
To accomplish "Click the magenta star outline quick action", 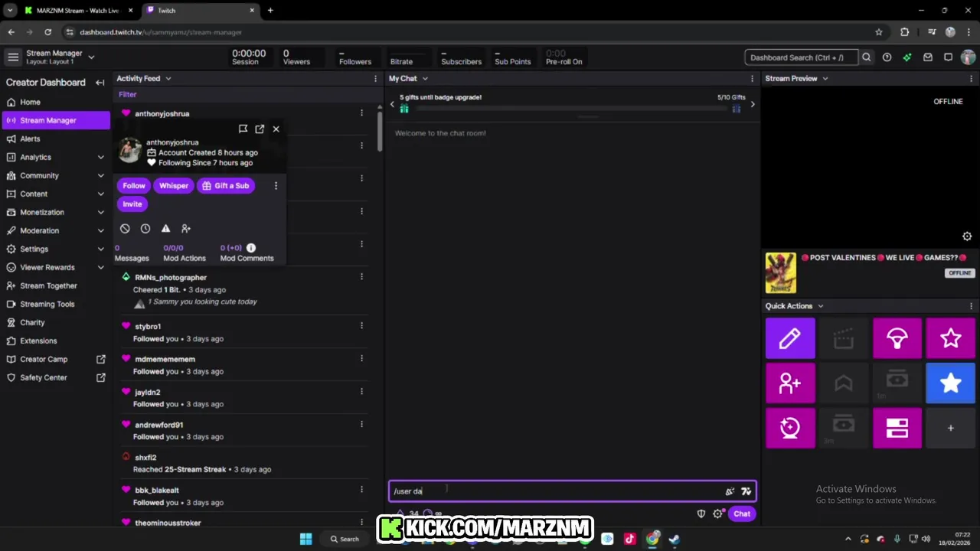I will pos(951,338).
